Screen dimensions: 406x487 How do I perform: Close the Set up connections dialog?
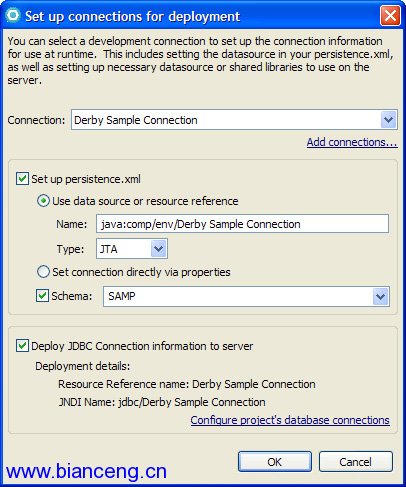(390, 16)
